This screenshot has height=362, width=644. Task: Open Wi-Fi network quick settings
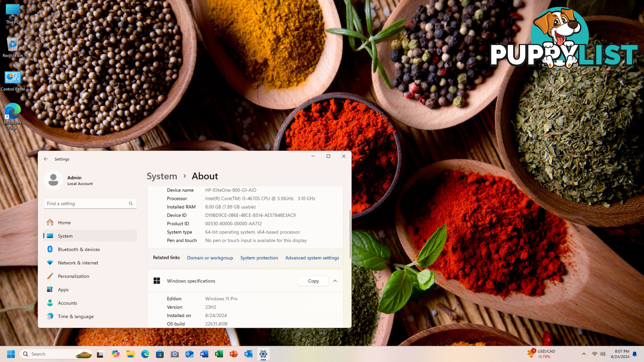click(595, 354)
